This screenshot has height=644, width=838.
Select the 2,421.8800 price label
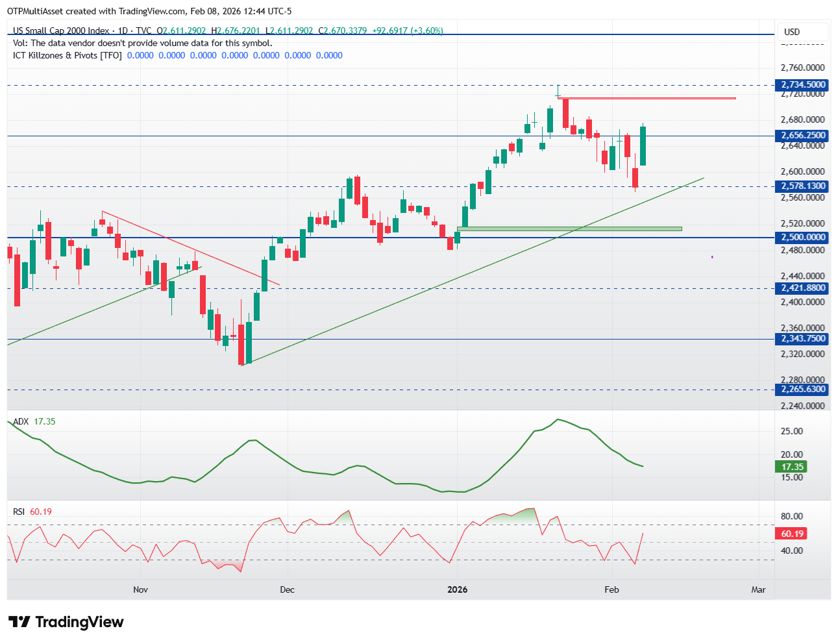pos(803,288)
